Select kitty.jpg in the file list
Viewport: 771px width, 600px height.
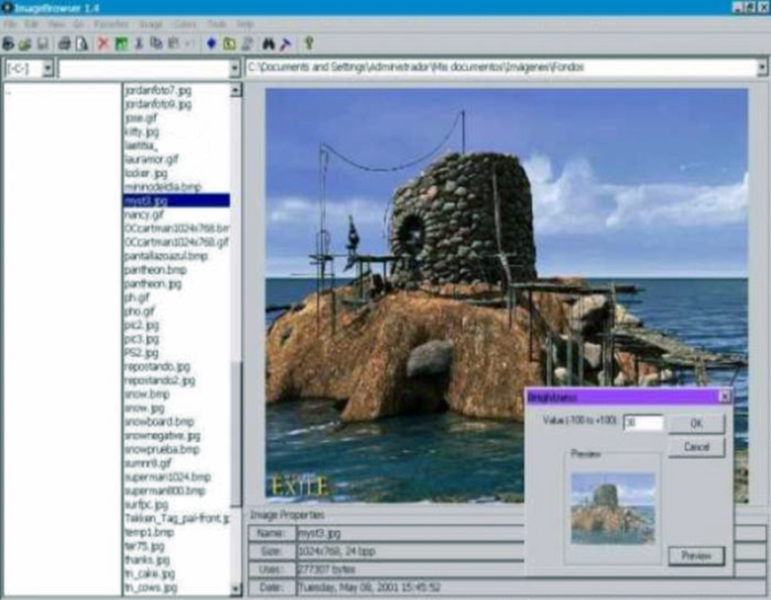pos(142,131)
